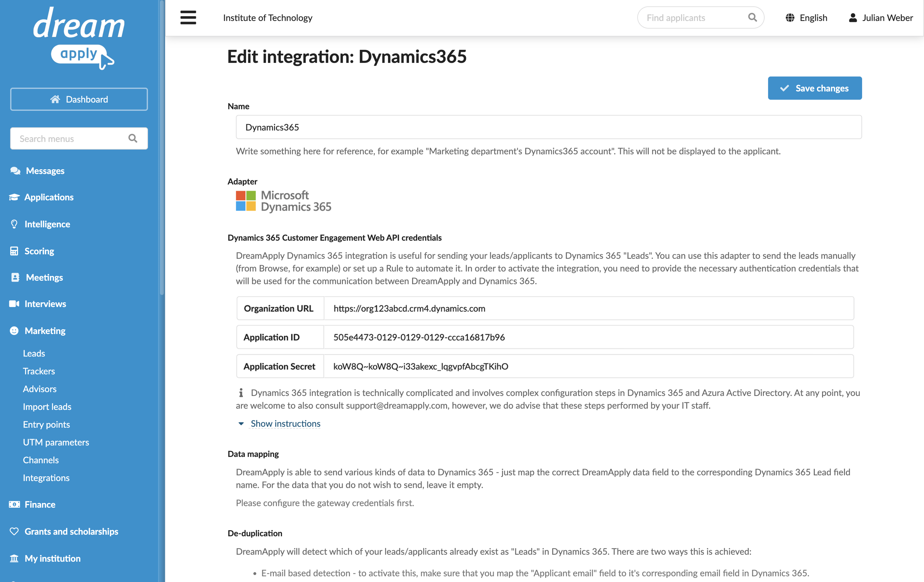Open the Interviews menu
Screen dimensions: 924x582
[x=45, y=304]
